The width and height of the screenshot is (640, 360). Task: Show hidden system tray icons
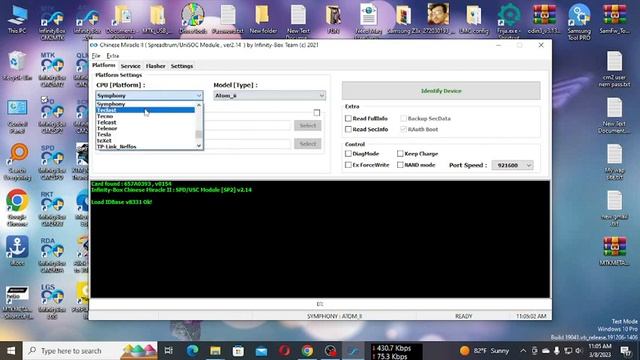(x=523, y=351)
